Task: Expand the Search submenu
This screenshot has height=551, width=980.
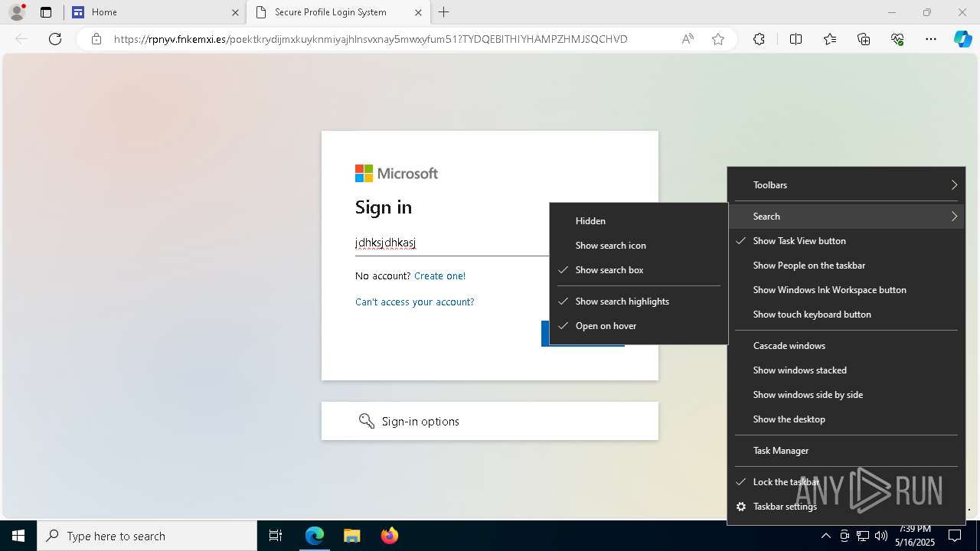Action: pos(846,217)
